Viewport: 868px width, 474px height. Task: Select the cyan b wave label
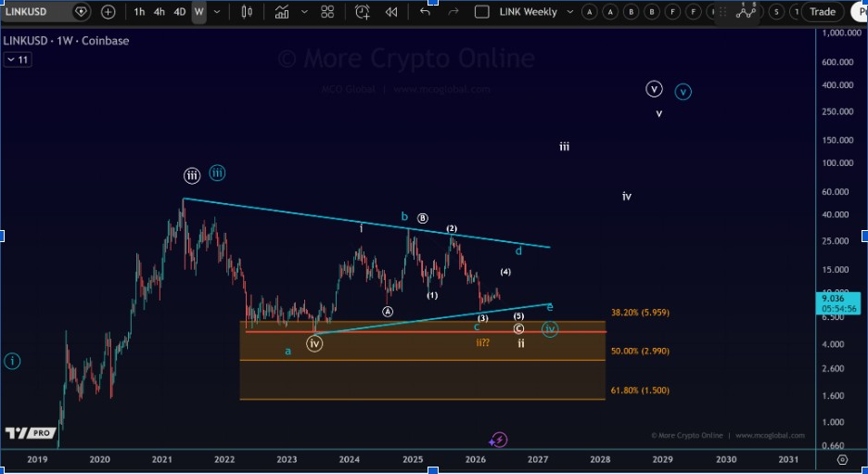(404, 216)
